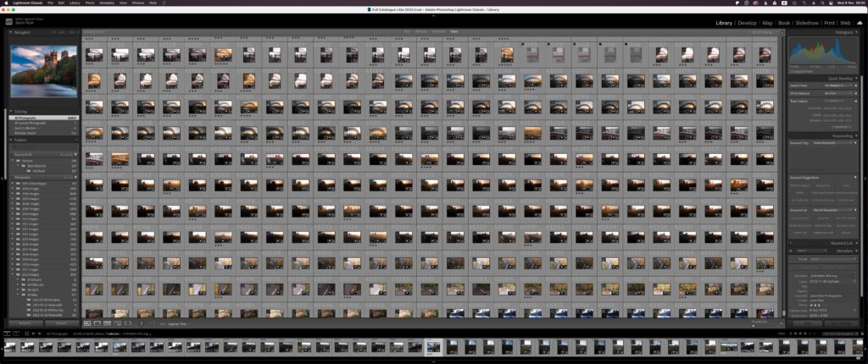868x364 pixels.
Task: Collapse the Metadata panel
Action: click(x=856, y=251)
